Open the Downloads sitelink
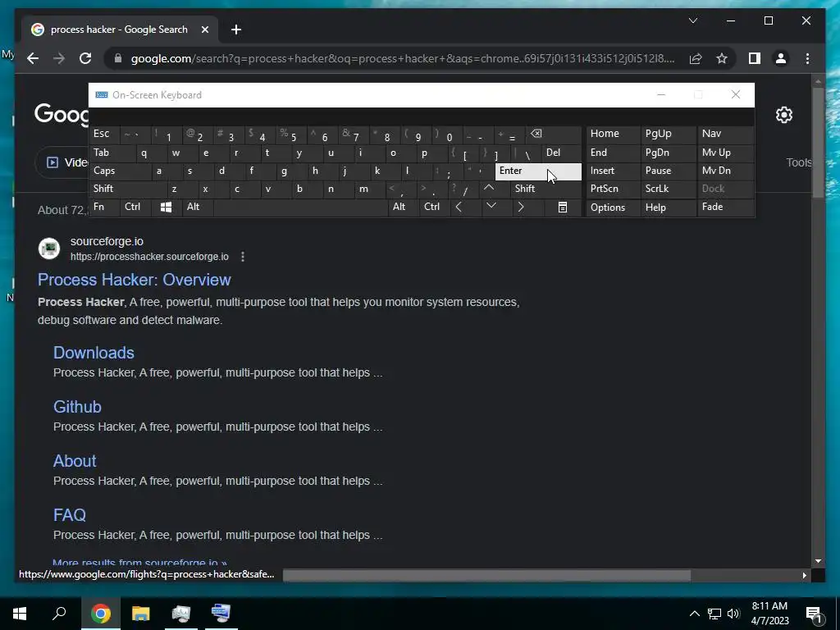 coord(94,353)
